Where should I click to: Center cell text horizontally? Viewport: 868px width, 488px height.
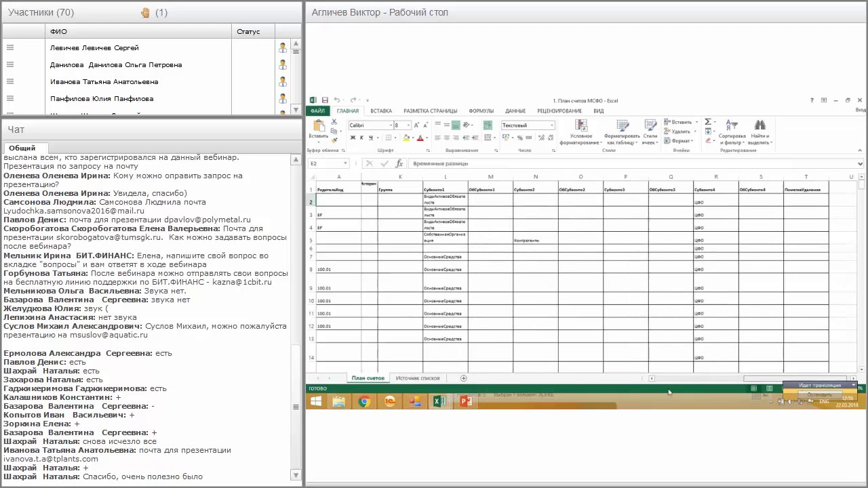(447, 138)
